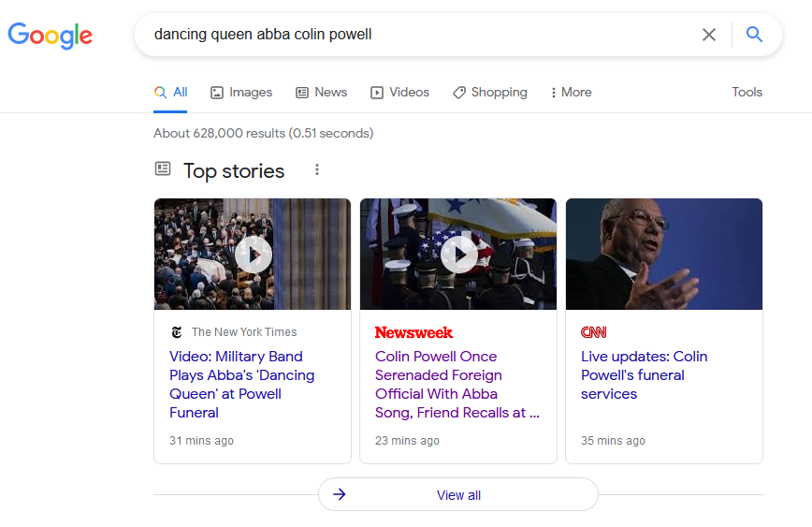Open 'Video: Military Band Plays Abba's' headline
This screenshot has height=527, width=812.
242,385
